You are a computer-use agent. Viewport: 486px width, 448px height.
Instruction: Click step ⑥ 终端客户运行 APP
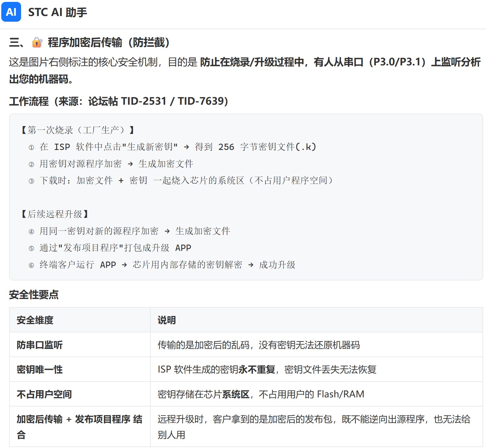[162, 265]
